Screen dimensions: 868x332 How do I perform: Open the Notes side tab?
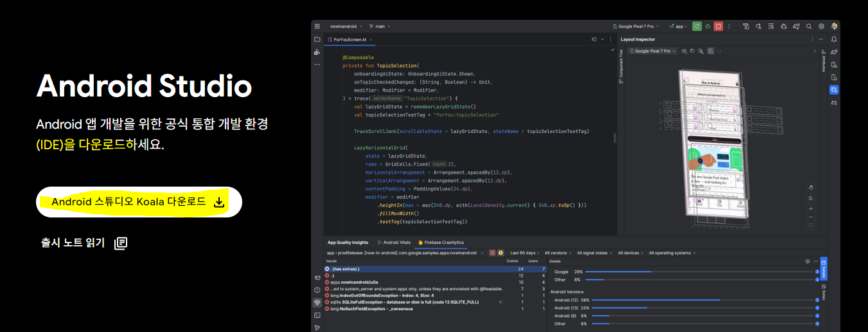[824, 291]
